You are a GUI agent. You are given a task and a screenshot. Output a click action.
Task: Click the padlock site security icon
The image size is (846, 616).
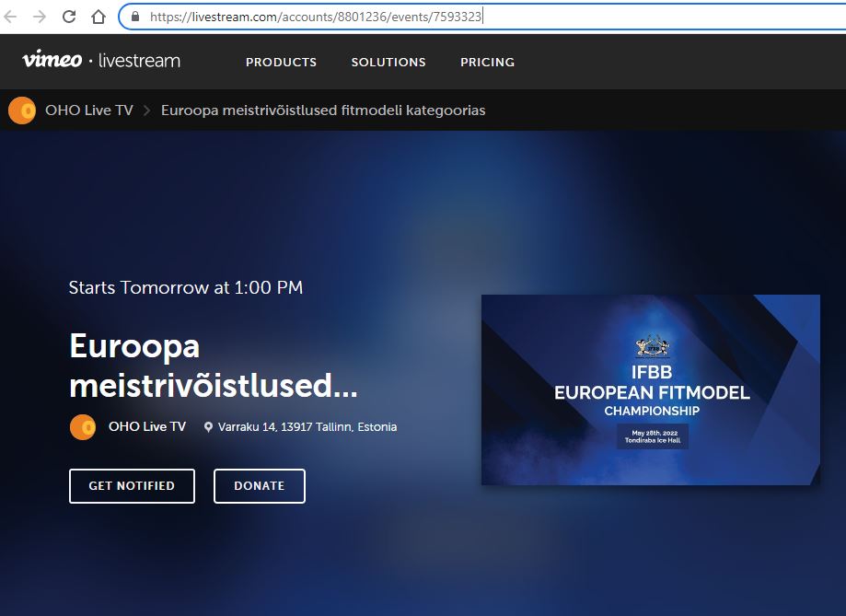pyautogui.click(x=135, y=17)
